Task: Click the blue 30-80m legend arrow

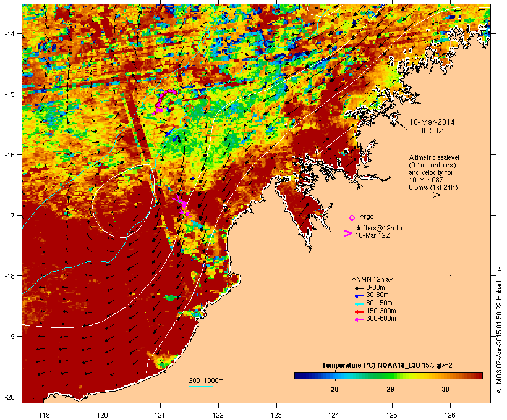Action: coord(359,296)
